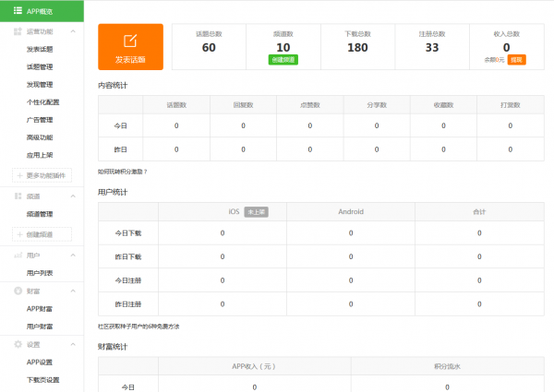
Task: Click the 财富 section coin icon
Action: (18, 291)
